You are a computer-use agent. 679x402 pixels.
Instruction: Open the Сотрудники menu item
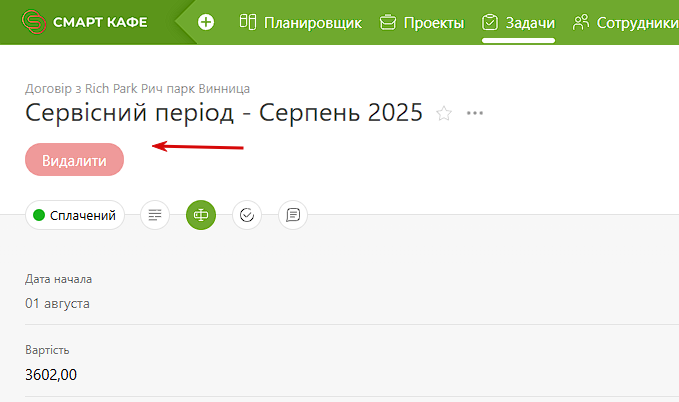pyautogui.click(x=625, y=23)
